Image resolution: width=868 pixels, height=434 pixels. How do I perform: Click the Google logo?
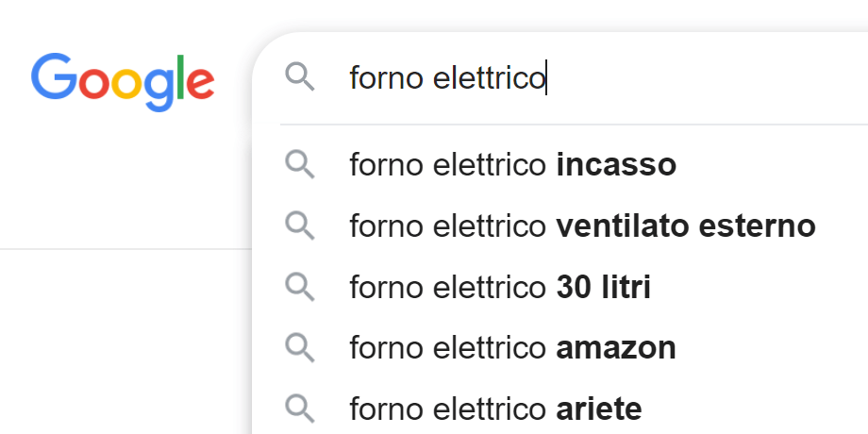pyautogui.click(x=123, y=82)
